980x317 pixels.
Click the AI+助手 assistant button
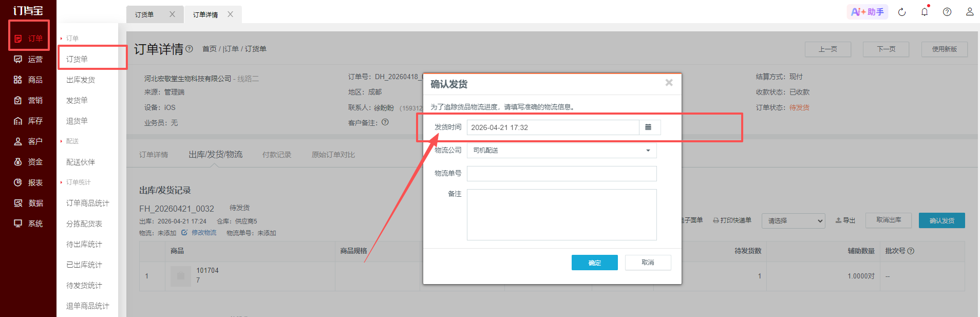[868, 12]
